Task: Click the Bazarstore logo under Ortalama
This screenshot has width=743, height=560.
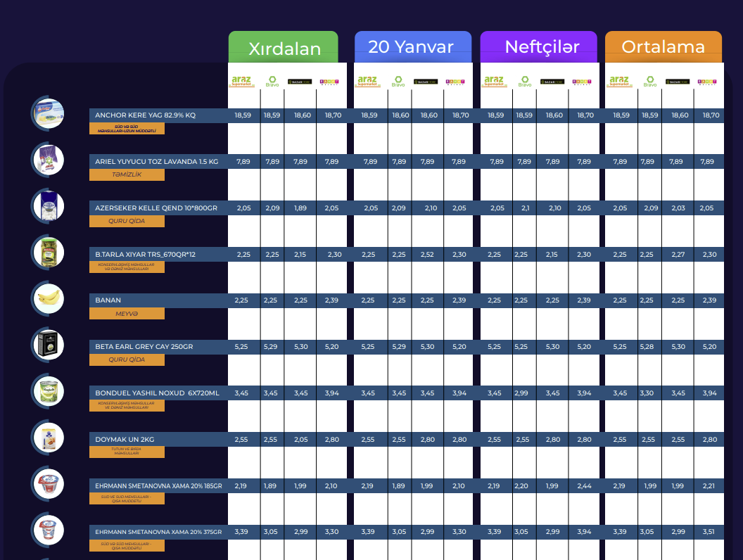Action: click(678, 82)
